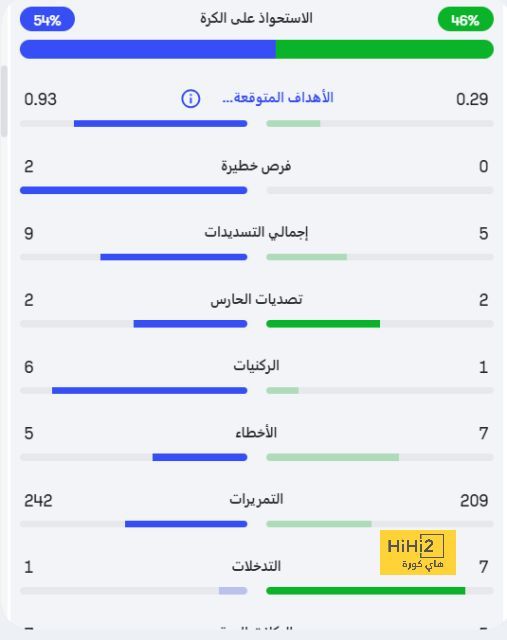Click the الاستحواذ على الكرة heading
This screenshot has width=507, height=640.
[256, 18]
